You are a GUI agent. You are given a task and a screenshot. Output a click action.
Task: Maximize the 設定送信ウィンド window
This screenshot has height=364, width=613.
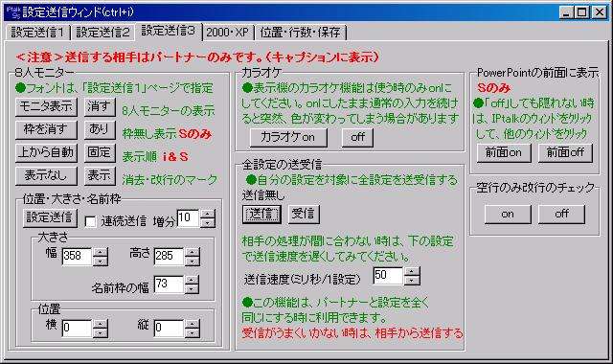(x=581, y=12)
